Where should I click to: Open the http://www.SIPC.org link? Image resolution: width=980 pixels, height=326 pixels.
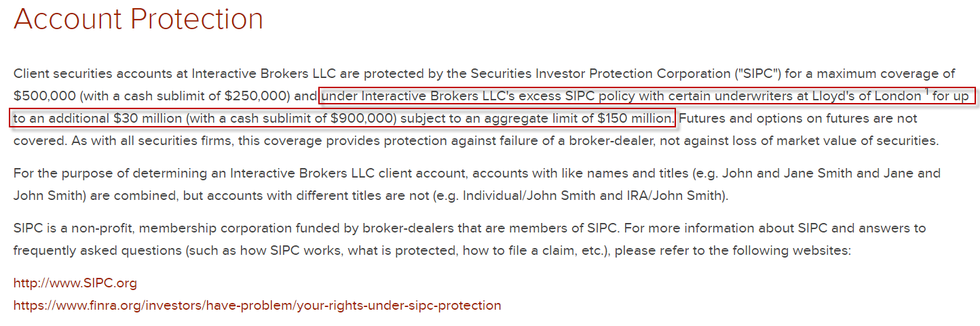click(x=75, y=283)
